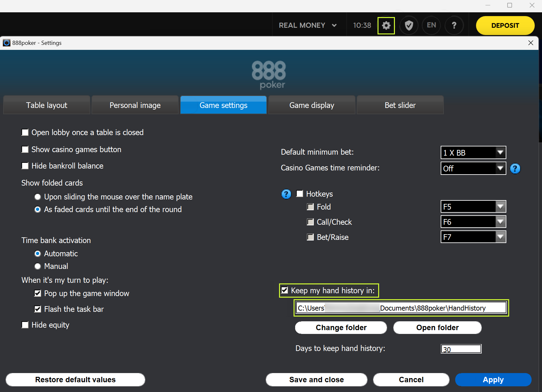The height and width of the screenshot is (392, 542).
Task: Click the Casino Games reminder help icon
Action: (515, 169)
